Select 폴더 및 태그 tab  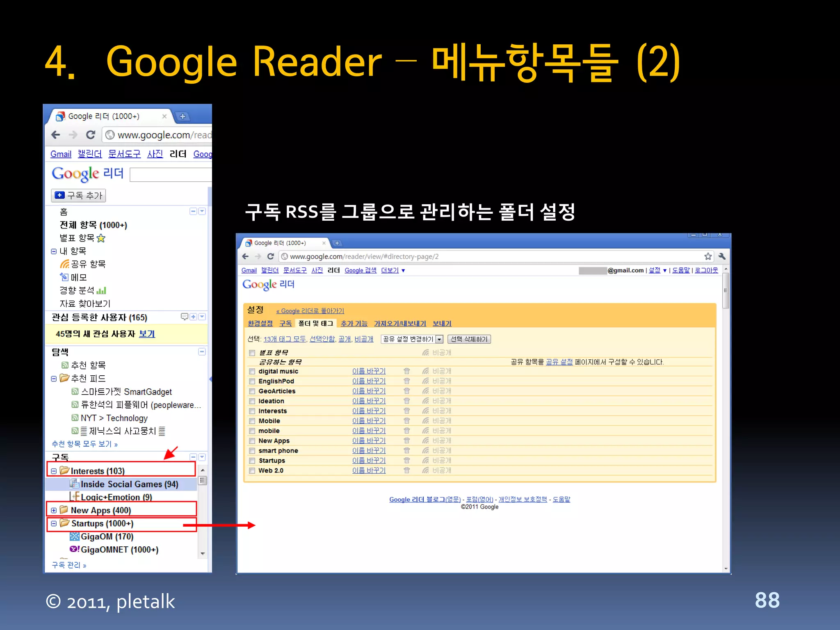click(x=316, y=323)
